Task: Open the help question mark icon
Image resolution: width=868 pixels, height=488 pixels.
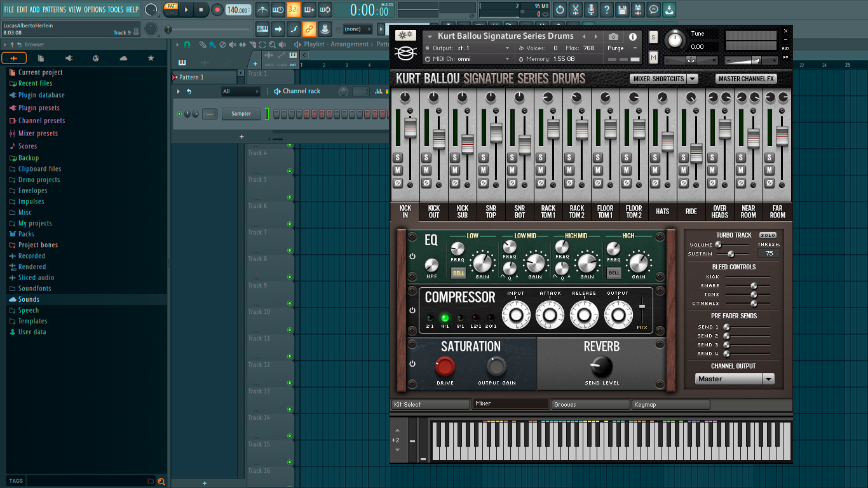Action: tap(607, 10)
